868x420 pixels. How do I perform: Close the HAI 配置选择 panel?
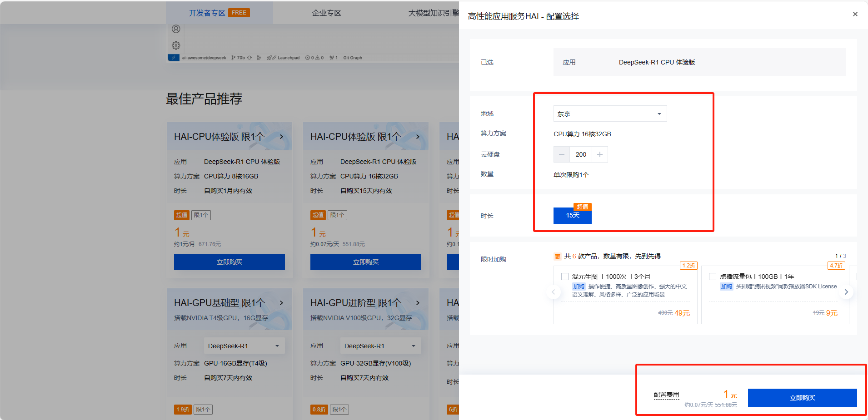855,14
